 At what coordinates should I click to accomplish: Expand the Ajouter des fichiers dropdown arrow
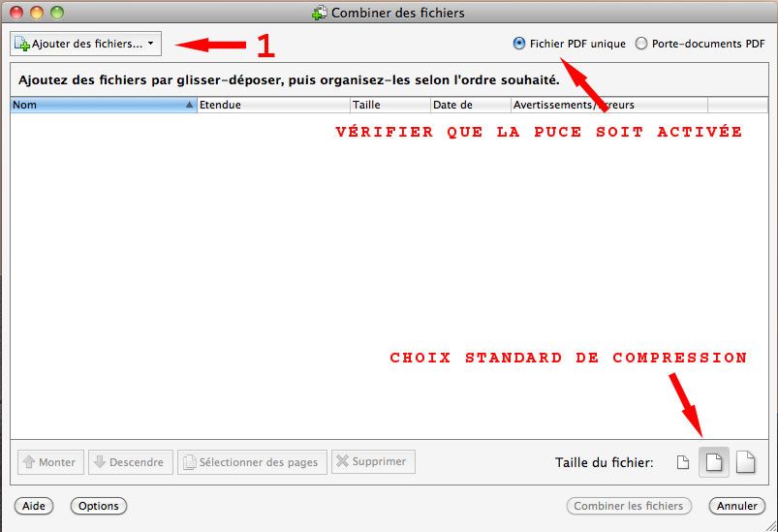pyautogui.click(x=151, y=44)
